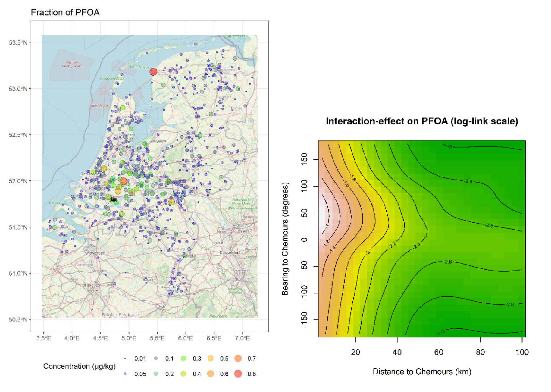Click the 0.6 orange legend circle
This screenshot has height=392, width=551.
coord(211,374)
